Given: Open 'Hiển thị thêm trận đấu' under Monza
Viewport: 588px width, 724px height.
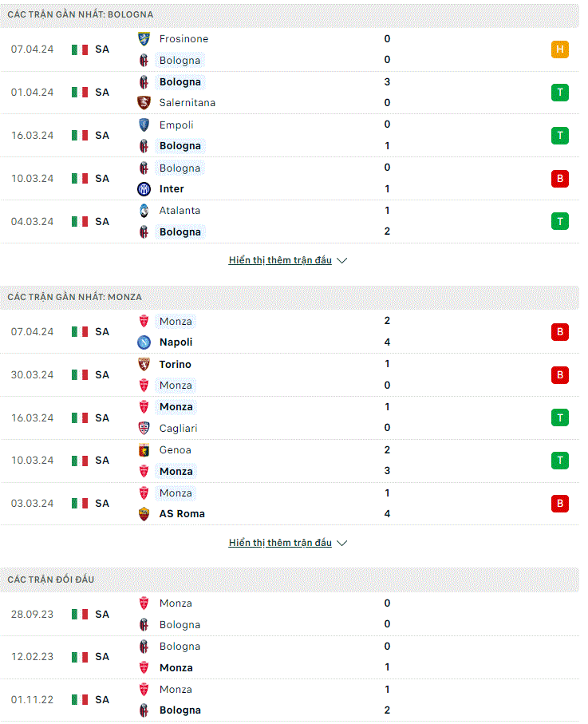Looking at the screenshot, I should [x=280, y=543].
